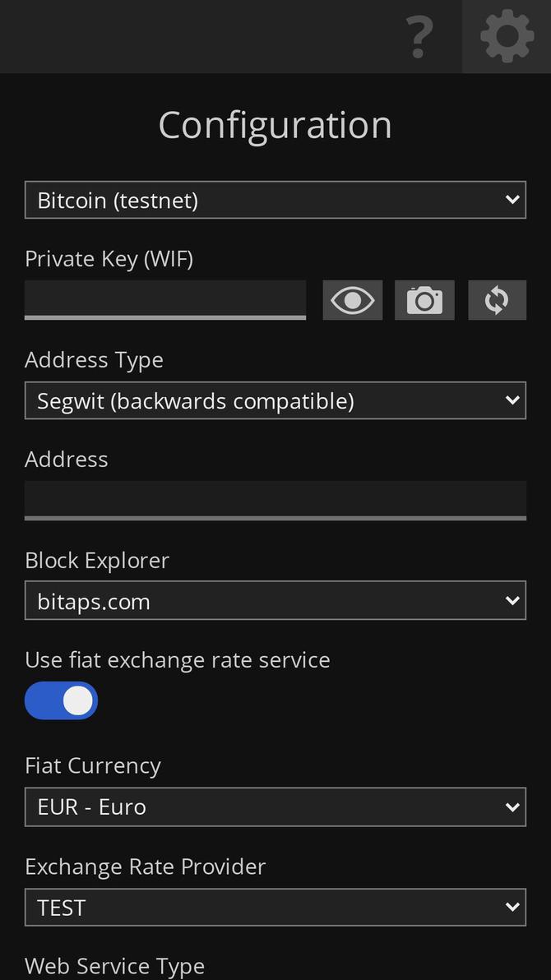Click the settings gear icon
This screenshot has width=551, height=980.
(x=507, y=37)
